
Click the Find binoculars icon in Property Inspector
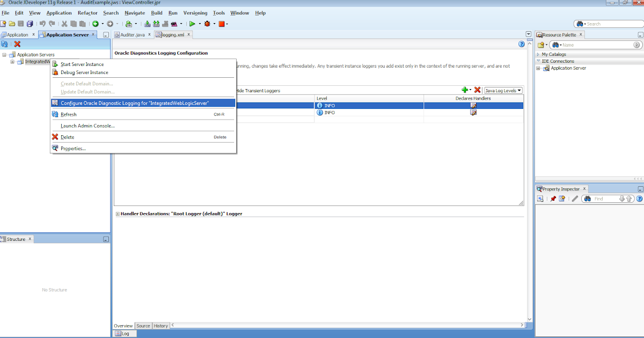pos(588,198)
